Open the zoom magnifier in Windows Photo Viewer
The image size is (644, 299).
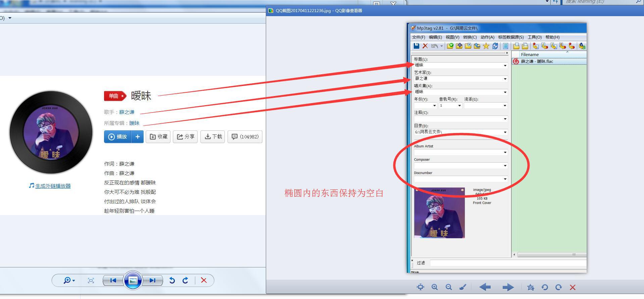click(69, 280)
